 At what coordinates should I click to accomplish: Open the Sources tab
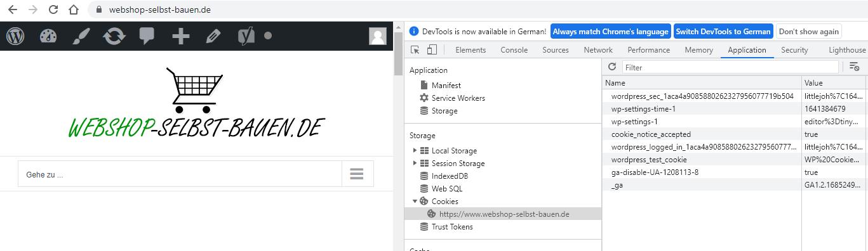point(556,50)
